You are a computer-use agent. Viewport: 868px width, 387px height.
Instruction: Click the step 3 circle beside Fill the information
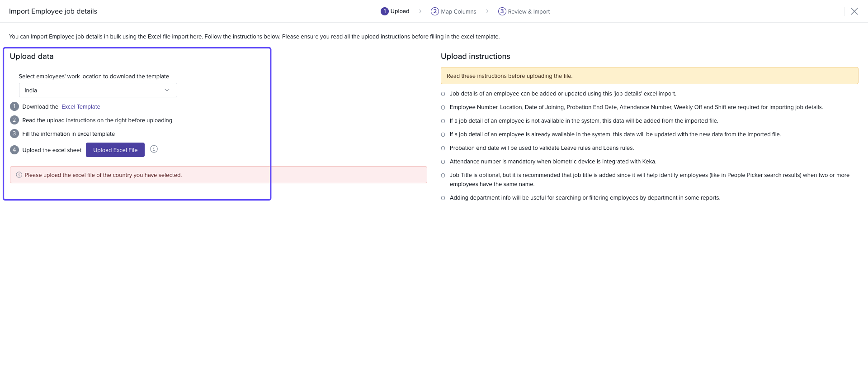(14, 134)
